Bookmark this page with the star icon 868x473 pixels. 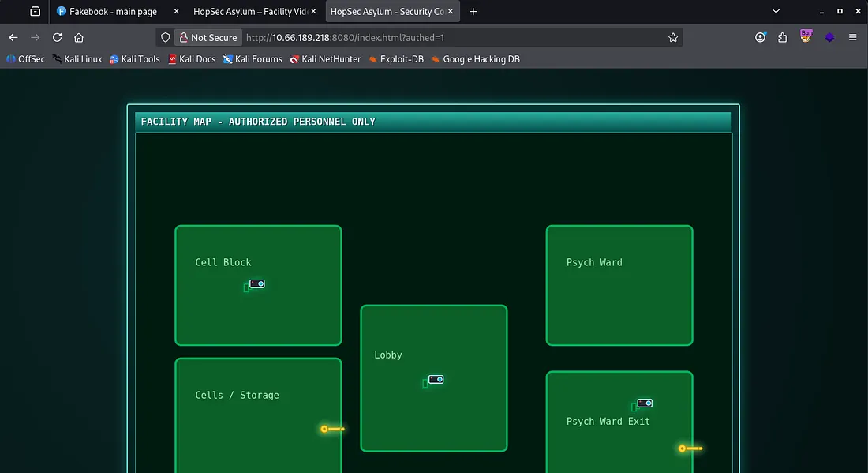673,37
